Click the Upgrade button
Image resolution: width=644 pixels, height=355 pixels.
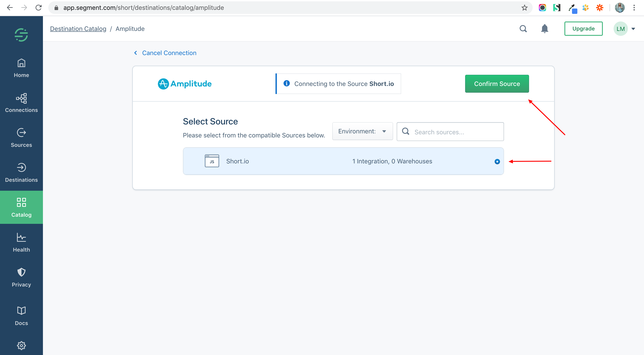(583, 29)
